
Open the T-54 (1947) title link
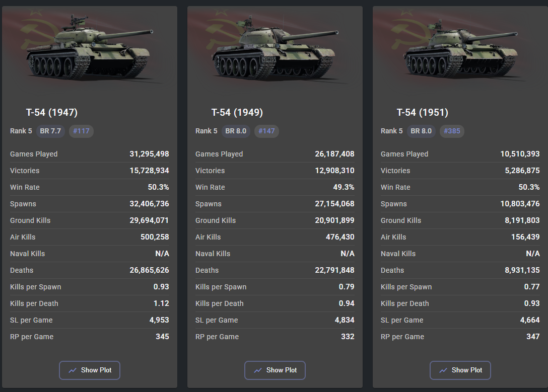click(52, 112)
